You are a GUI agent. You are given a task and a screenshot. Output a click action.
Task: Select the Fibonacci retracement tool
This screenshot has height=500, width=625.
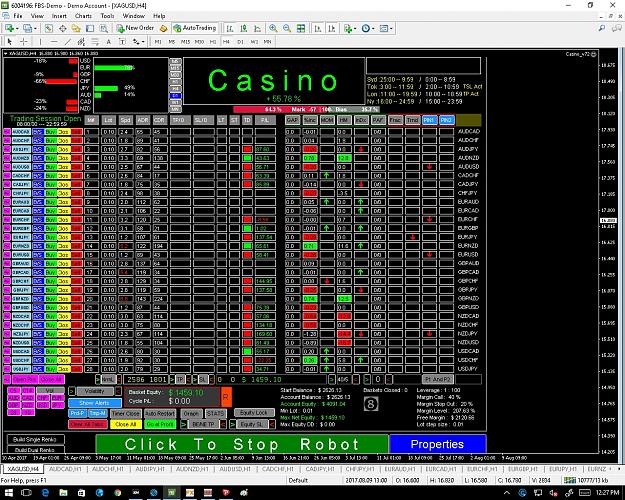point(95,41)
